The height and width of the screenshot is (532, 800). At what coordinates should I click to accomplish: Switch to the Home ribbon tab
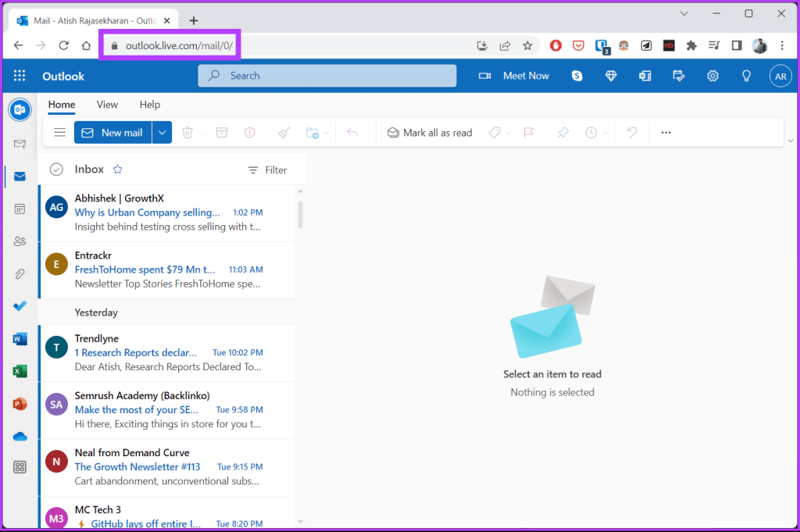[x=62, y=105]
